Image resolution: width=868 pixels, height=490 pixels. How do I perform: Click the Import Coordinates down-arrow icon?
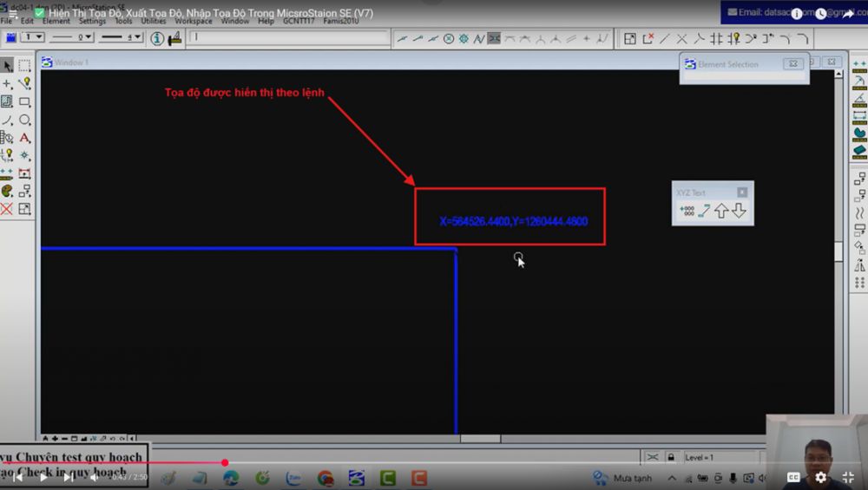tap(739, 211)
